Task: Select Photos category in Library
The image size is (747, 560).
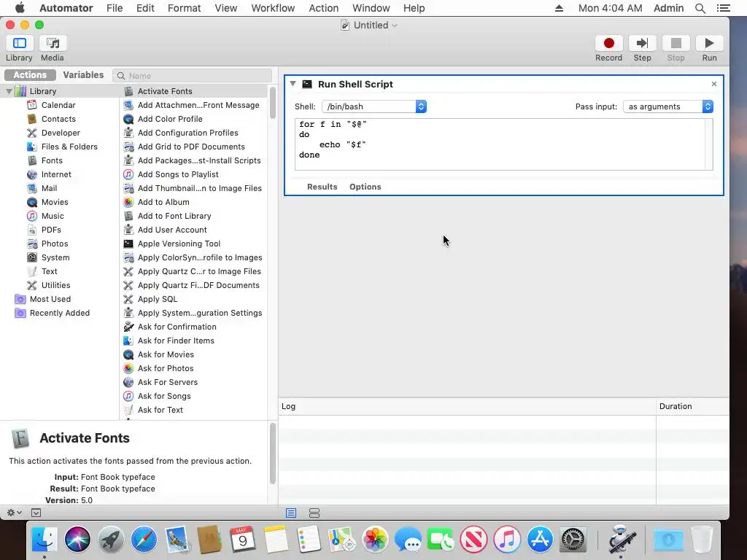Action: [x=54, y=244]
